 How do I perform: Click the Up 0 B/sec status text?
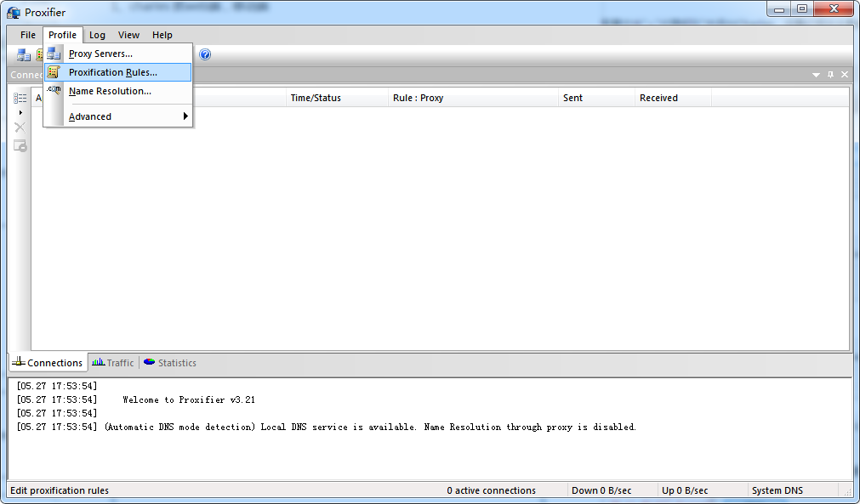tap(685, 490)
